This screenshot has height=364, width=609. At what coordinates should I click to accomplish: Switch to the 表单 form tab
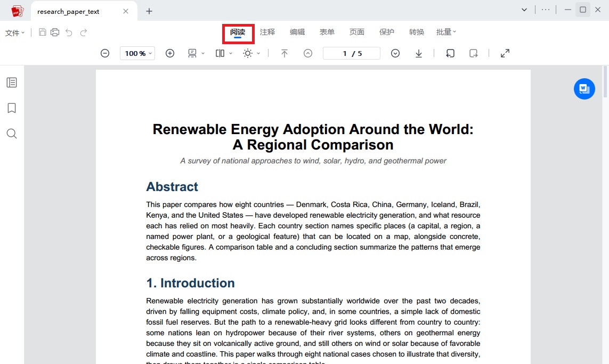click(327, 32)
